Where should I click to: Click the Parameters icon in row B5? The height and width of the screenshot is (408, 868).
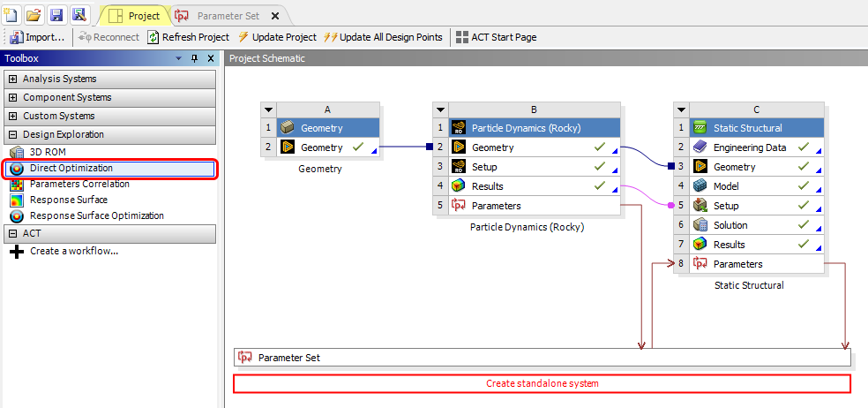pos(458,206)
